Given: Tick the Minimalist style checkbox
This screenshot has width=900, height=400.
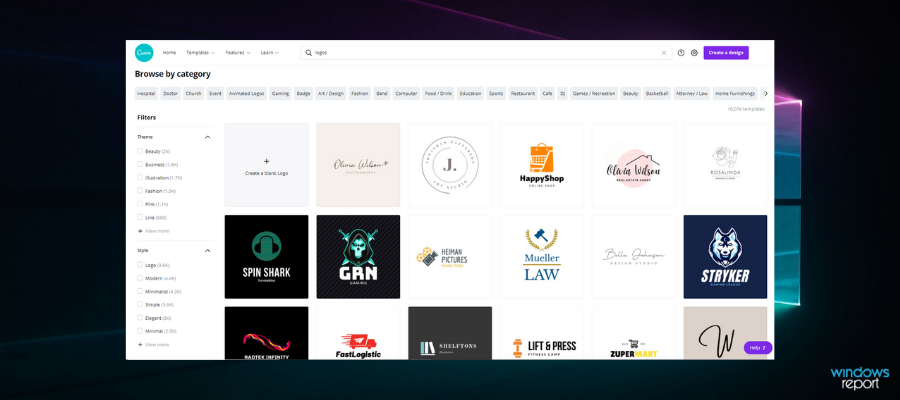Looking at the screenshot, I should (140, 291).
